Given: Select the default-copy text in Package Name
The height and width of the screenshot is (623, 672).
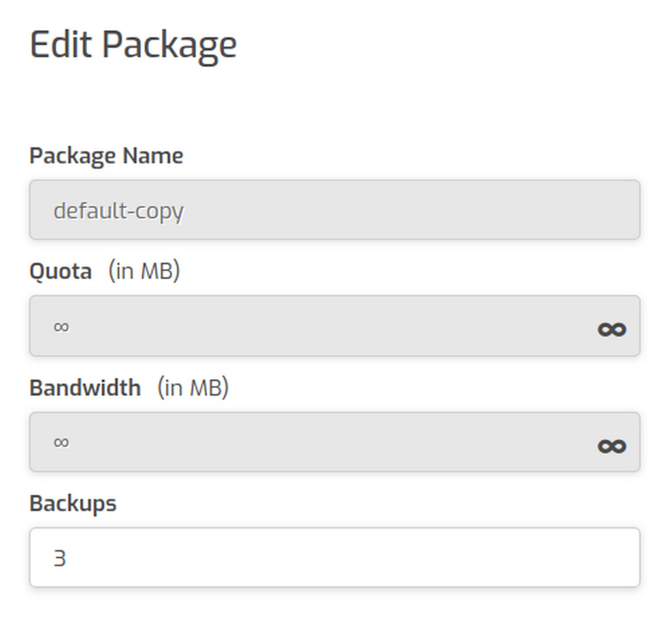Looking at the screenshot, I should pos(119,211).
